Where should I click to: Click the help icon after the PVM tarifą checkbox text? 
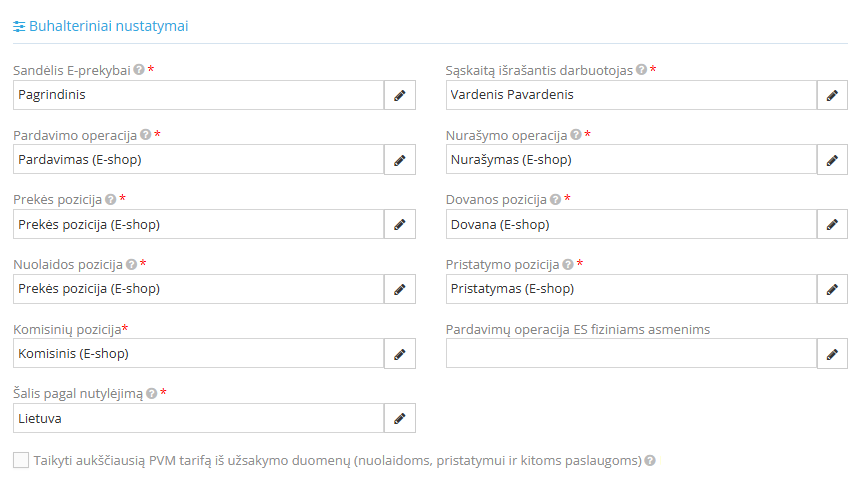650,461
